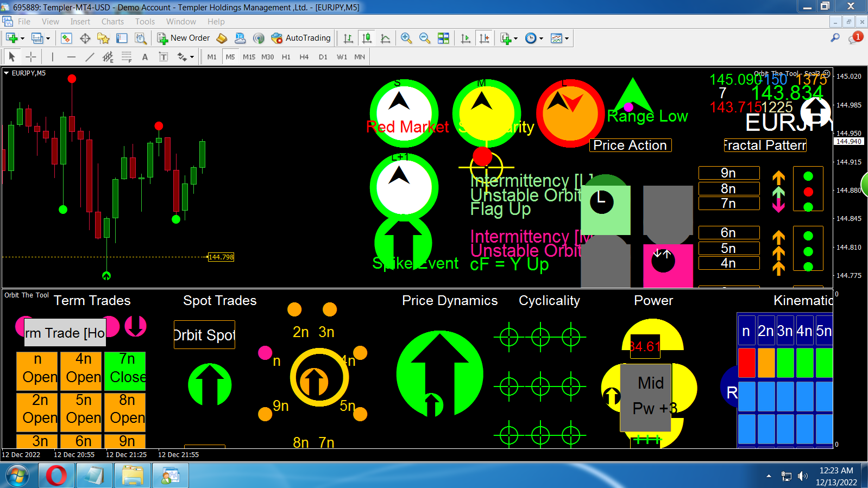Select the text 'A' tool
The height and width of the screenshot is (488, 868).
click(x=145, y=56)
